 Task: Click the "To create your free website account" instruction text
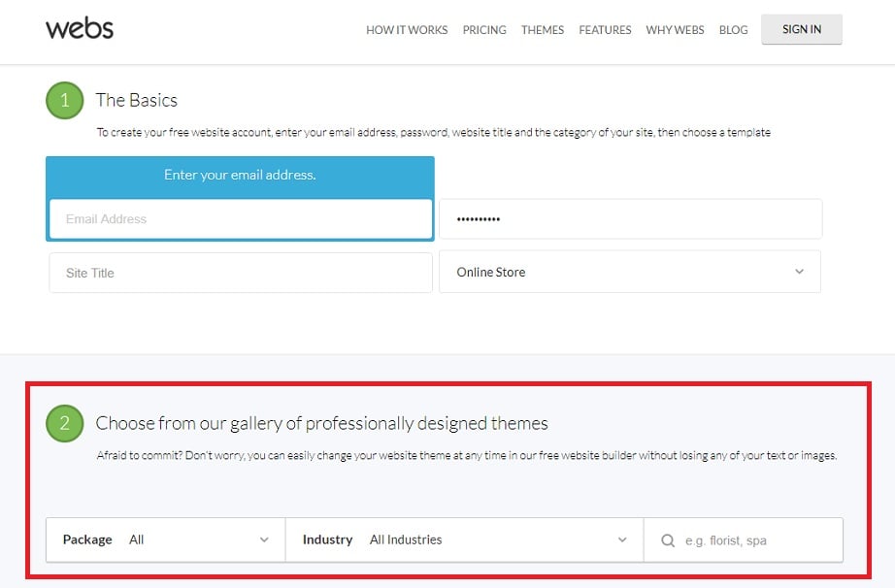[433, 132]
